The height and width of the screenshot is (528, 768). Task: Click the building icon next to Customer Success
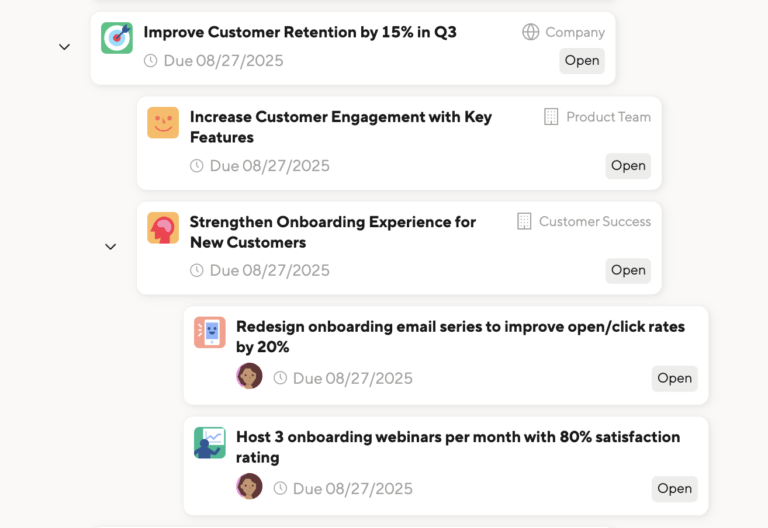click(524, 221)
